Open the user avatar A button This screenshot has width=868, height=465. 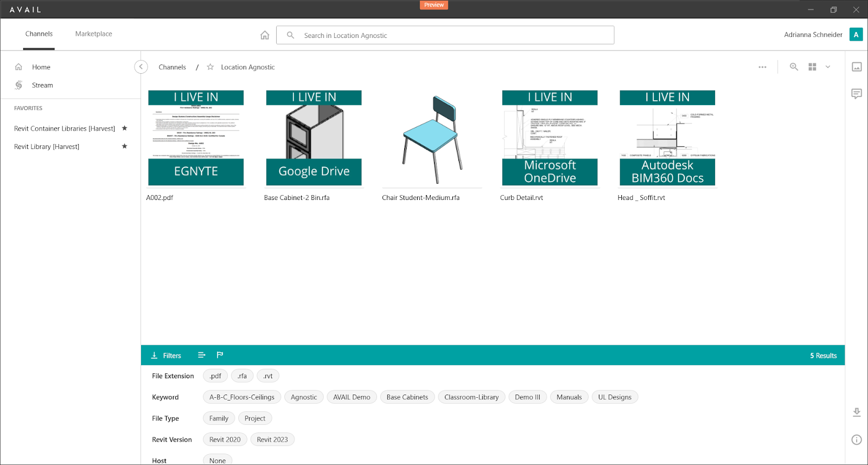tap(856, 35)
